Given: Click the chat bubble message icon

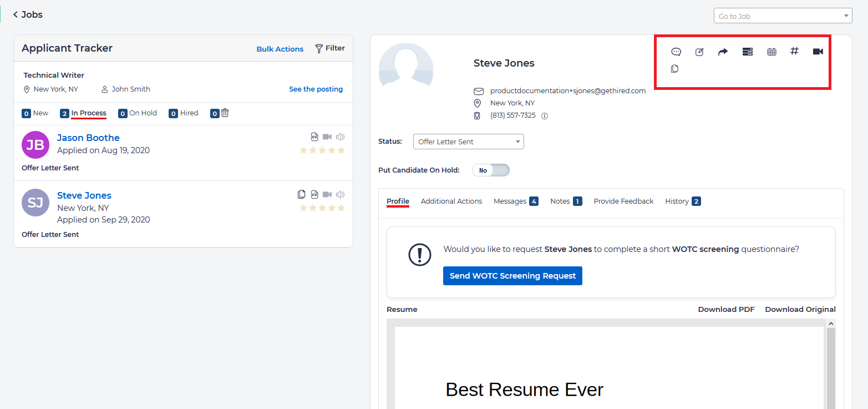Looking at the screenshot, I should (676, 52).
